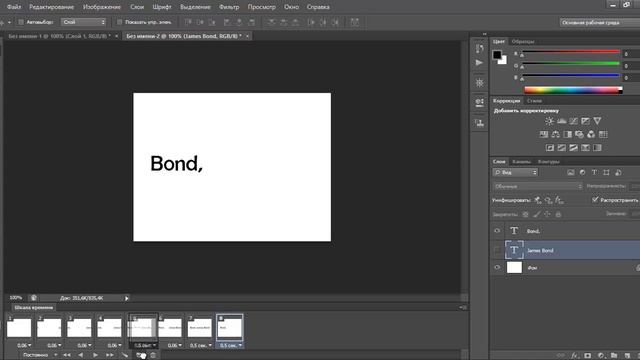This screenshot has height=360, width=640.
Task: Hide the Bond, text layer
Action: tap(497, 231)
